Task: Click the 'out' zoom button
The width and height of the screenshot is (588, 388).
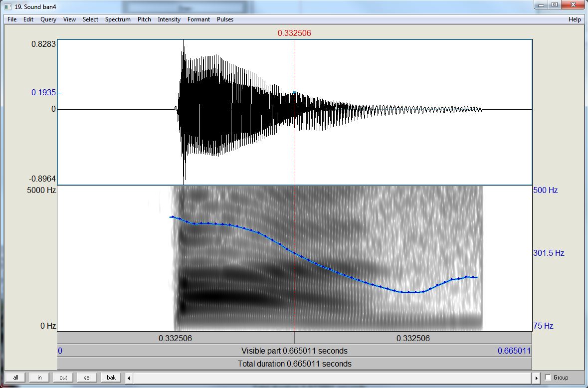Action: pos(63,378)
